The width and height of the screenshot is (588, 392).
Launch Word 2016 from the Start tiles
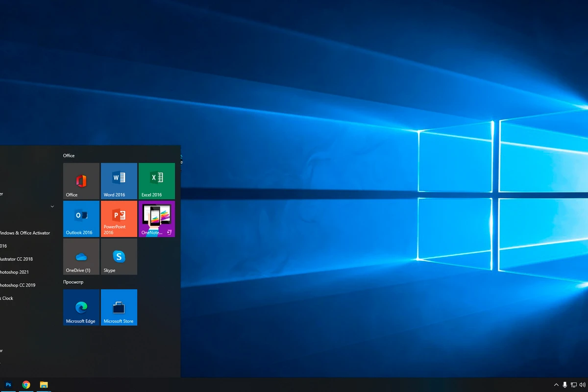[x=119, y=181]
